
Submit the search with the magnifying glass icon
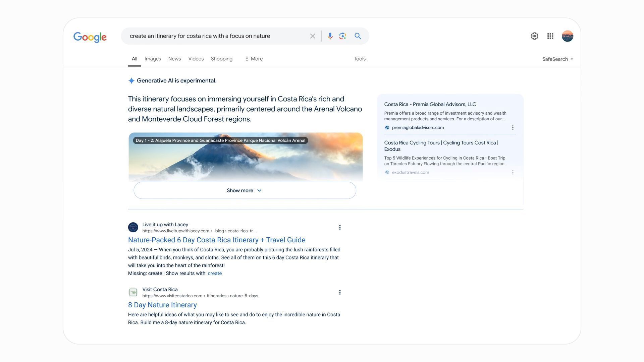coord(358,36)
